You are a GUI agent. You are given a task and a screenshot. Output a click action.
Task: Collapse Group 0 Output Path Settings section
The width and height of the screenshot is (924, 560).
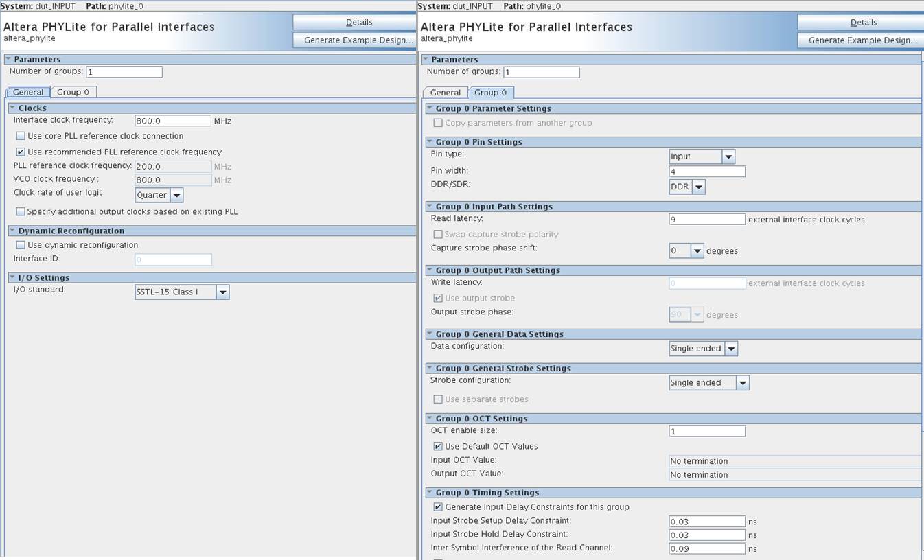click(430, 270)
